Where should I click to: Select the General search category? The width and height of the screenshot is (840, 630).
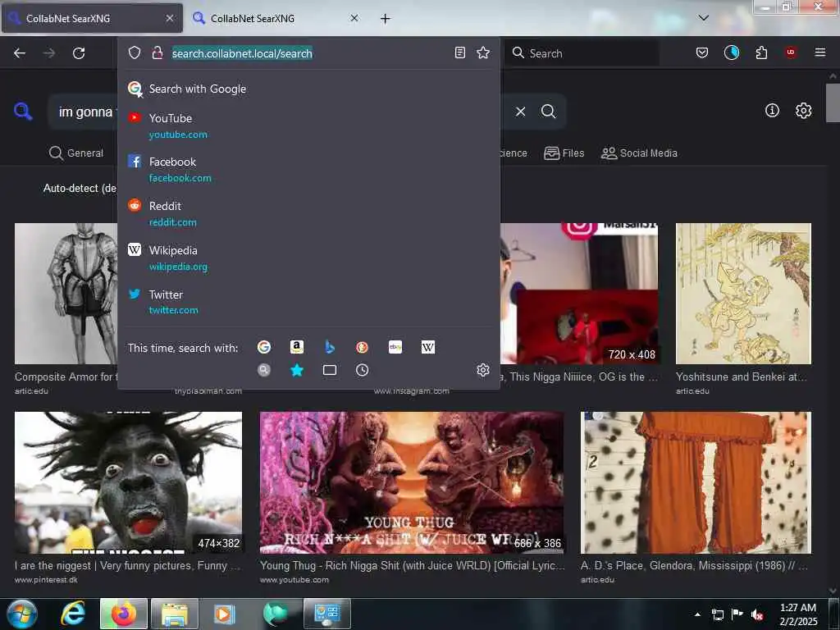(x=76, y=153)
